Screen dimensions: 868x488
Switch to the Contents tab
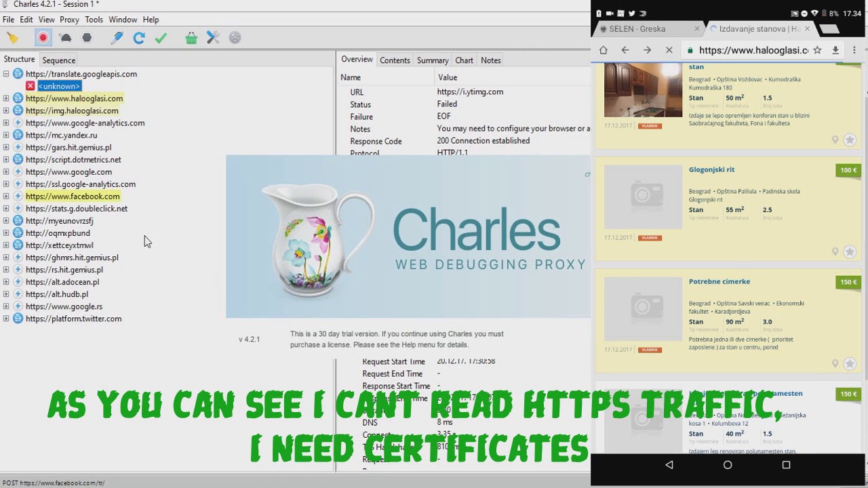[x=395, y=60]
